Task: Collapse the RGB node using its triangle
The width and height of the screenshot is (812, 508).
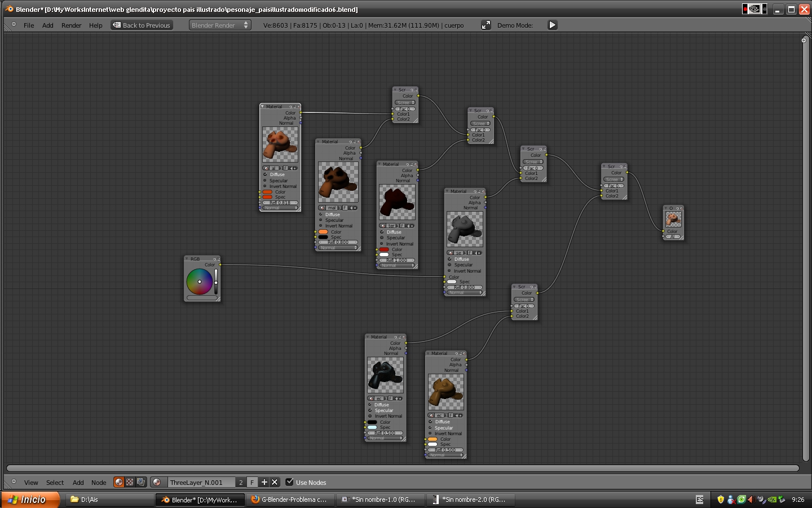Action: (x=187, y=259)
